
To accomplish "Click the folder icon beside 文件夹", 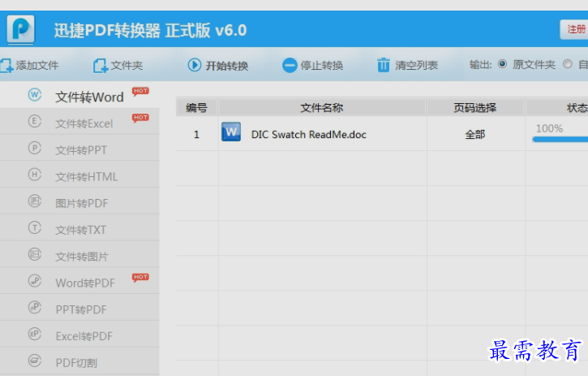I will pos(101,66).
